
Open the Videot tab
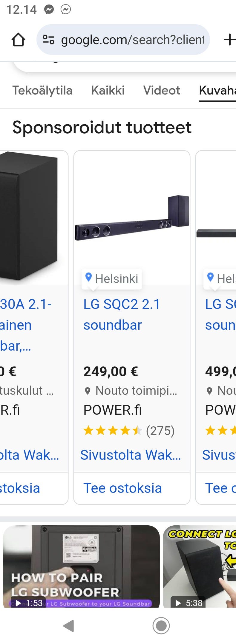[x=162, y=90]
